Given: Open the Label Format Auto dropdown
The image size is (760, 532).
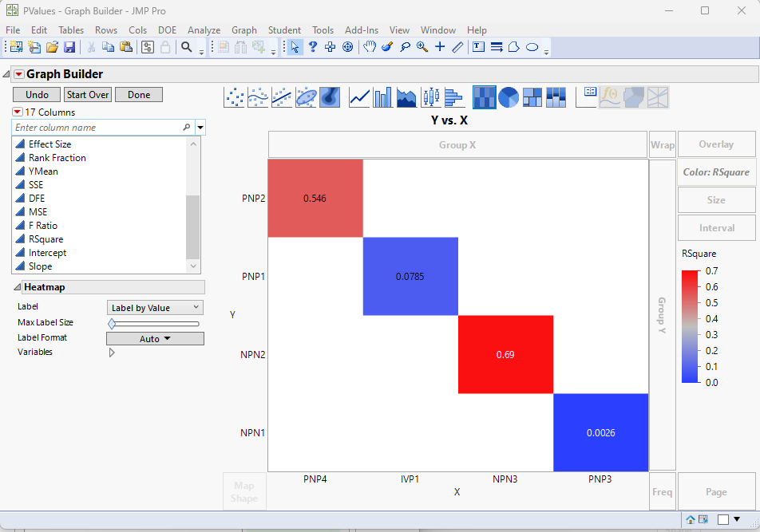Looking at the screenshot, I should tap(155, 338).
